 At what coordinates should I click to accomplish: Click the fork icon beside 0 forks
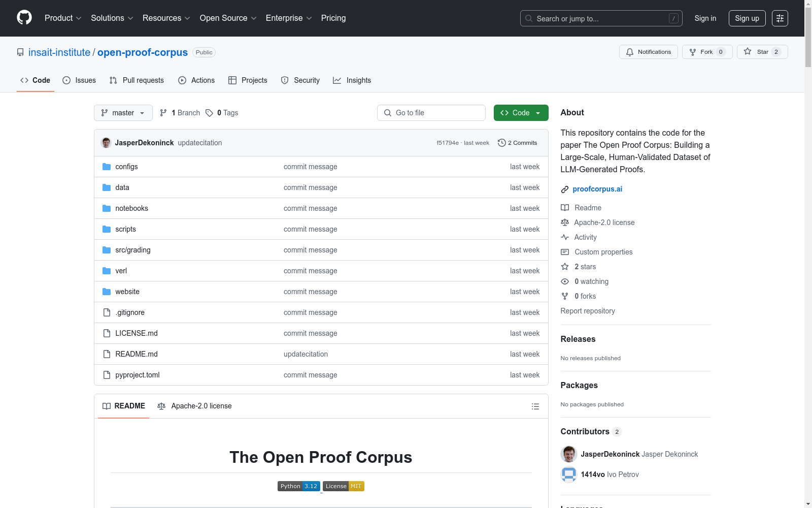[565, 296]
